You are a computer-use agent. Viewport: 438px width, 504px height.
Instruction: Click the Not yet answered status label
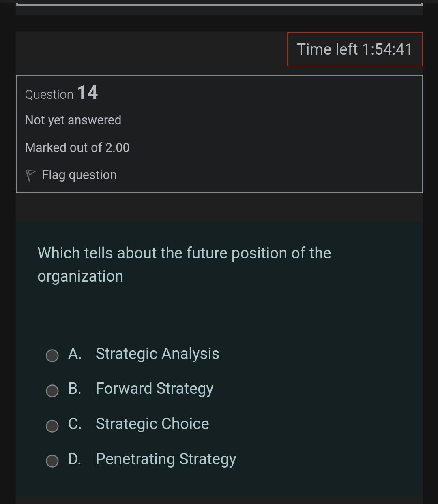[73, 120]
